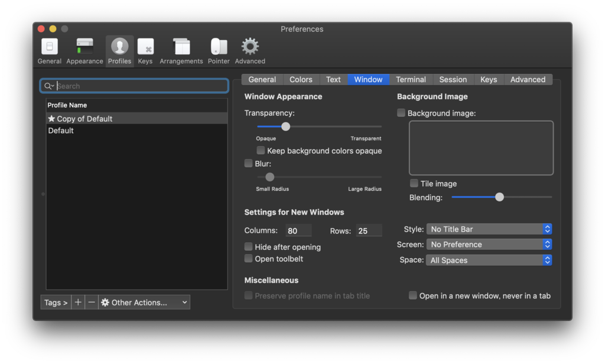Switch to the profile Keys tab
Screen dimensions: 605x364
click(x=489, y=80)
